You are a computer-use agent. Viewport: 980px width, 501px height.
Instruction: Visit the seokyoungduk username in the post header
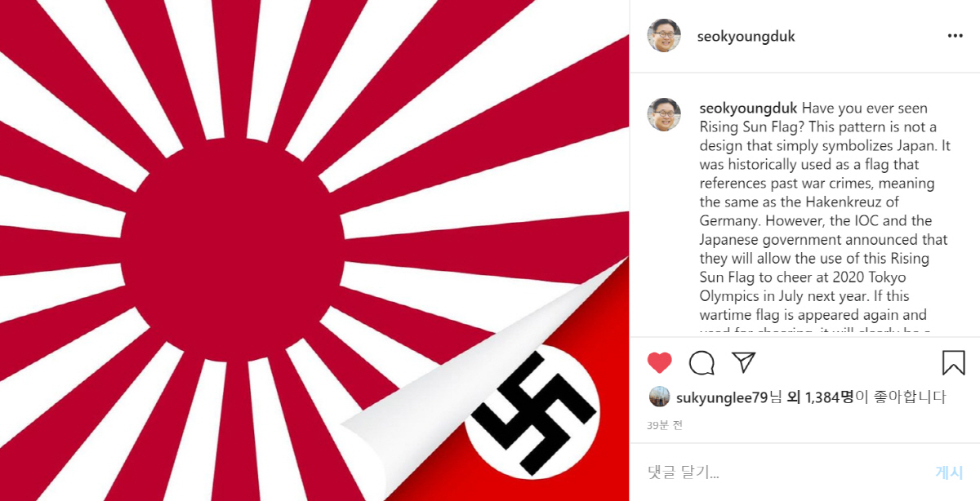[x=746, y=37]
